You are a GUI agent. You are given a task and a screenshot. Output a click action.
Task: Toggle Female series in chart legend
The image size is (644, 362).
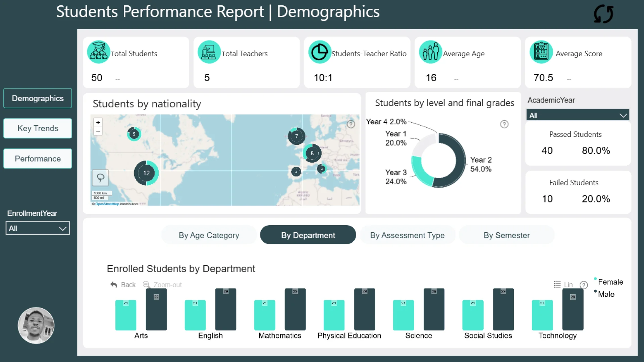(610, 282)
